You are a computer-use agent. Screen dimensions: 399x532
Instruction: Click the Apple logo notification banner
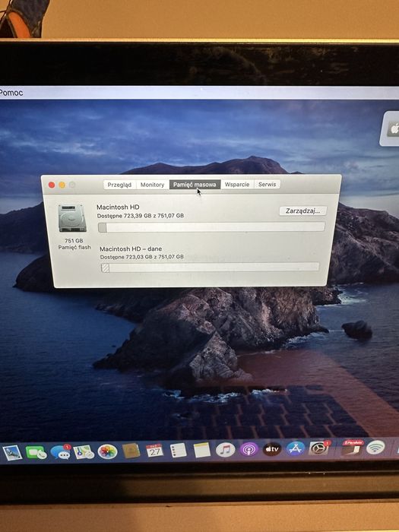click(390, 128)
